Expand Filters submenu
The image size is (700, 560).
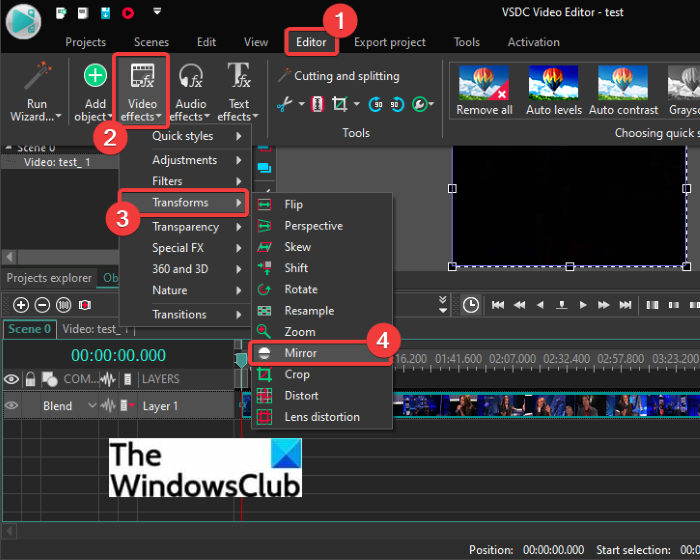click(x=185, y=181)
